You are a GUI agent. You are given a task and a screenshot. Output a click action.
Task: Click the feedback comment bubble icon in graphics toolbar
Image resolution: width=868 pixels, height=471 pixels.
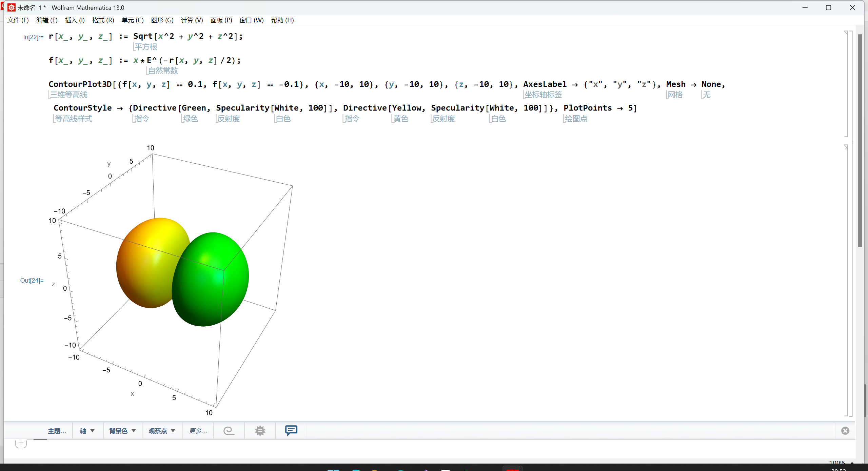click(x=291, y=430)
